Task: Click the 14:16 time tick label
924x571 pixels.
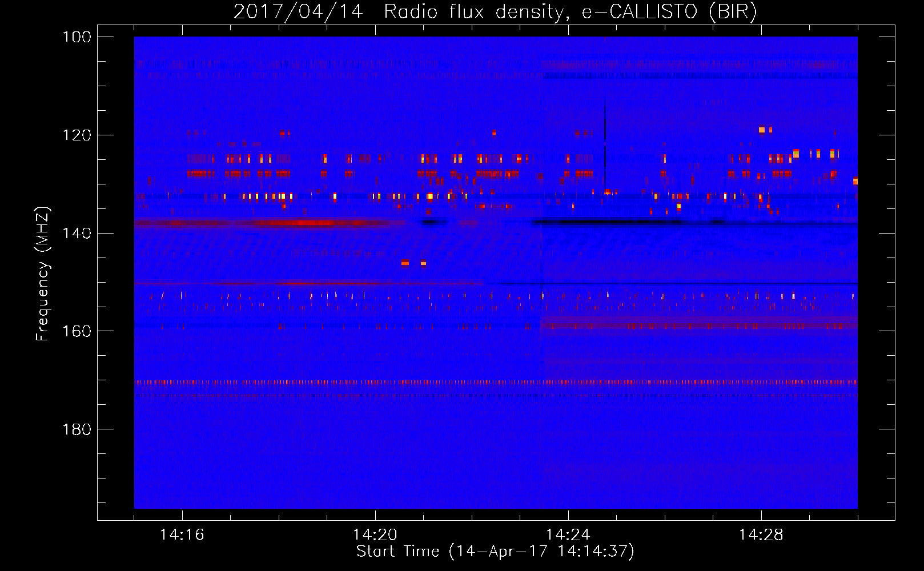Action: (182, 534)
